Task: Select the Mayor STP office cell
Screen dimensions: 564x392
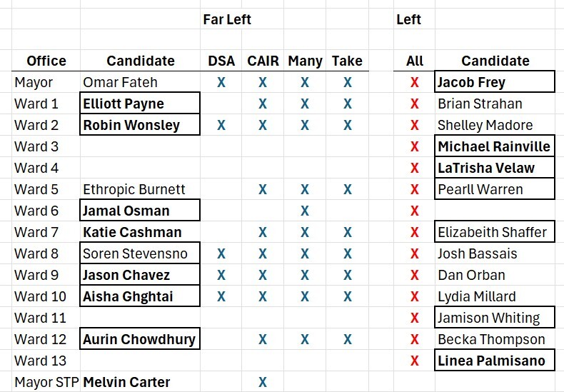Action: [x=46, y=382]
